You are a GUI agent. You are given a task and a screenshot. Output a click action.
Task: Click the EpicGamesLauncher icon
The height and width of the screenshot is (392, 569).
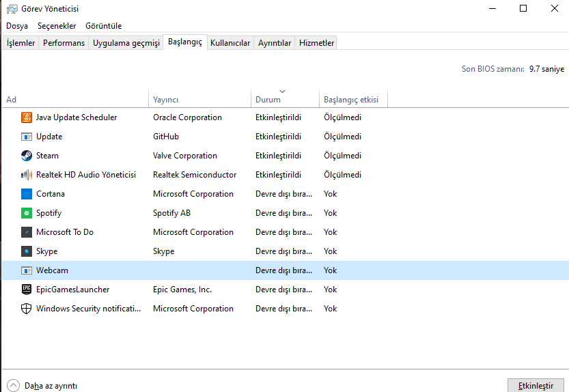tap(27, 290)
